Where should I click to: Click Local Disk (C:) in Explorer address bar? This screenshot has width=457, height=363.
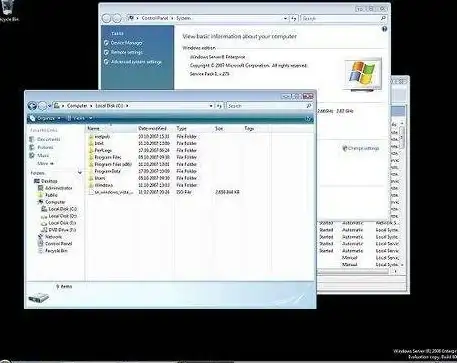coord(109,106)
